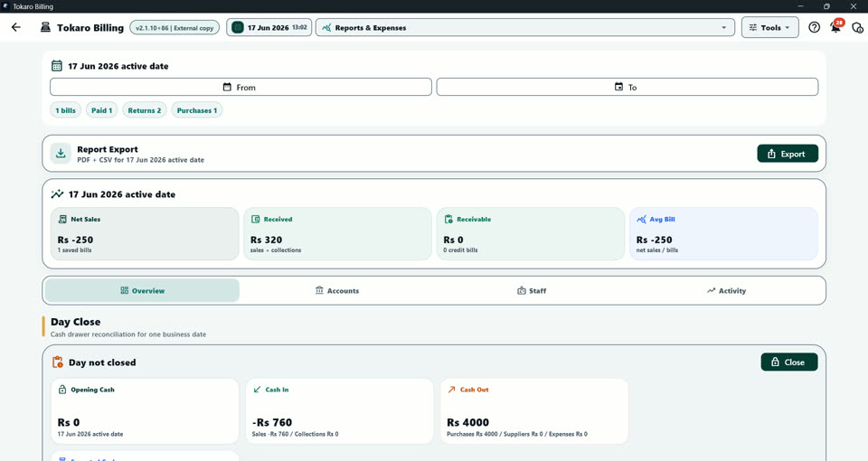Select the Purchases 1 chip
Screen dimensions: 868x461
pos(197,110)
